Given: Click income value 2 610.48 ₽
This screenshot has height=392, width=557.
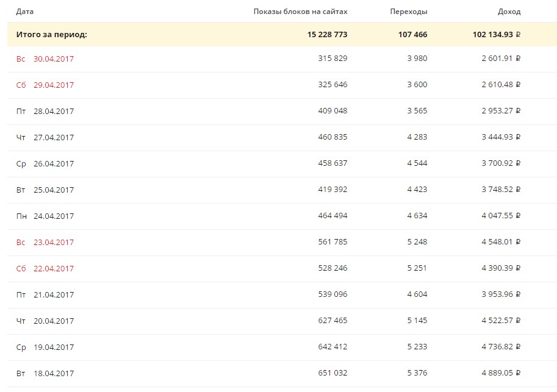Looking at the screenshot, I should (501, 85).
